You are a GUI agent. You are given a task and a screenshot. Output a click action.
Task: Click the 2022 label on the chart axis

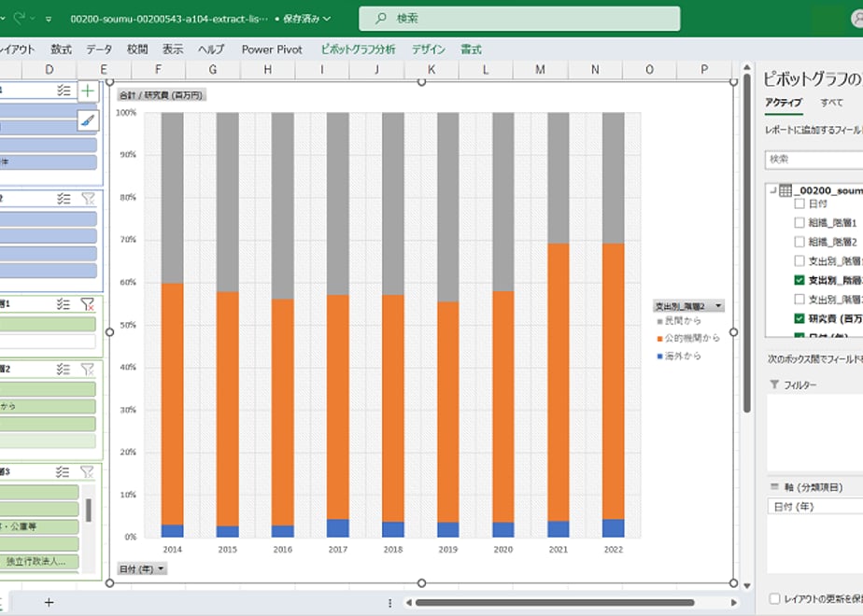(x=613, y=549)
